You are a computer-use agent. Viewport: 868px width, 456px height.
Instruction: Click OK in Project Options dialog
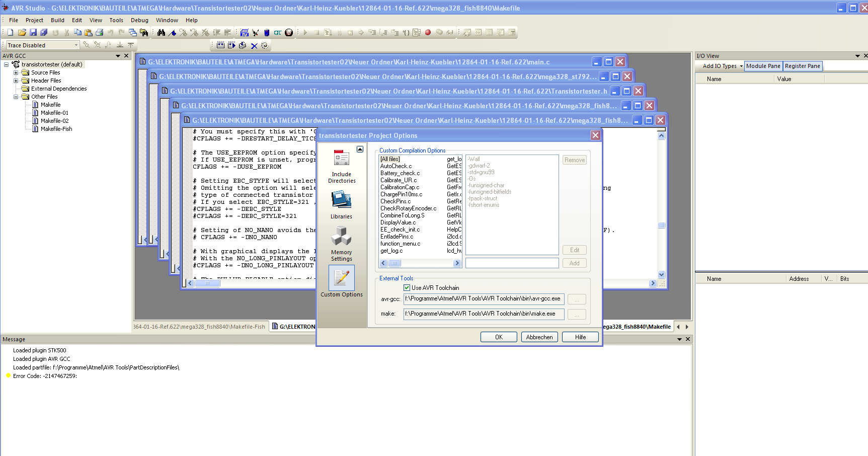(x=499, y=337)
